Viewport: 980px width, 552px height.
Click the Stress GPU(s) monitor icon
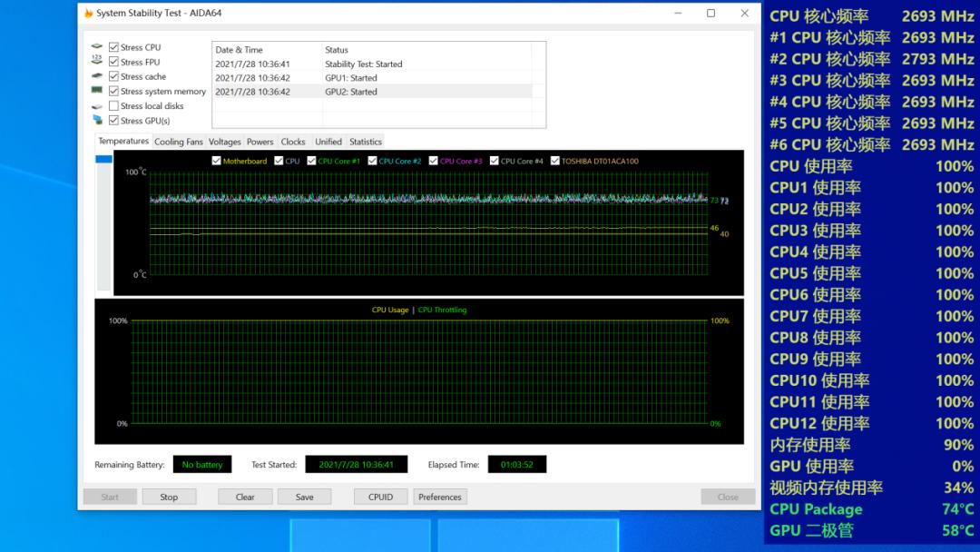[x=97, y=120]
